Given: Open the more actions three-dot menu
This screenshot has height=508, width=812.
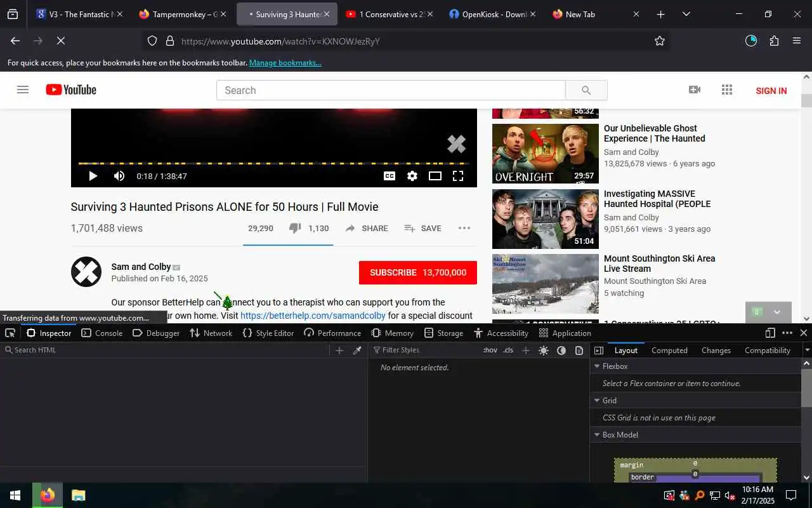Looking at the screenshot, I should pos(464,228).
